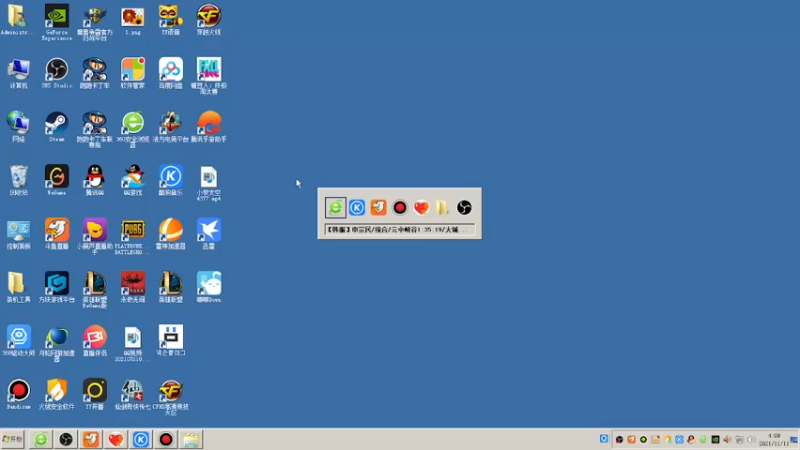Screen dimensions: 800x450
Task: Open Kugou Music (酷狗音乐) desktop shortcut
Action: [x=171, y=178]
